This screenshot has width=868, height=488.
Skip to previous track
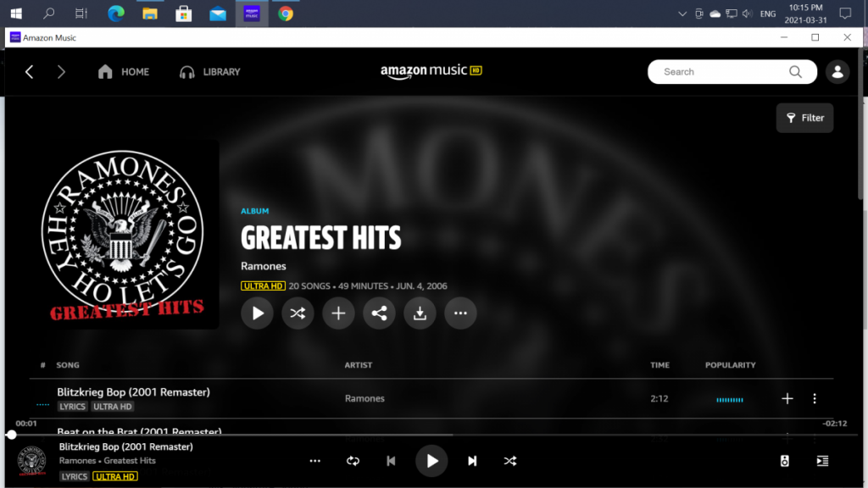tap(391, 461)
